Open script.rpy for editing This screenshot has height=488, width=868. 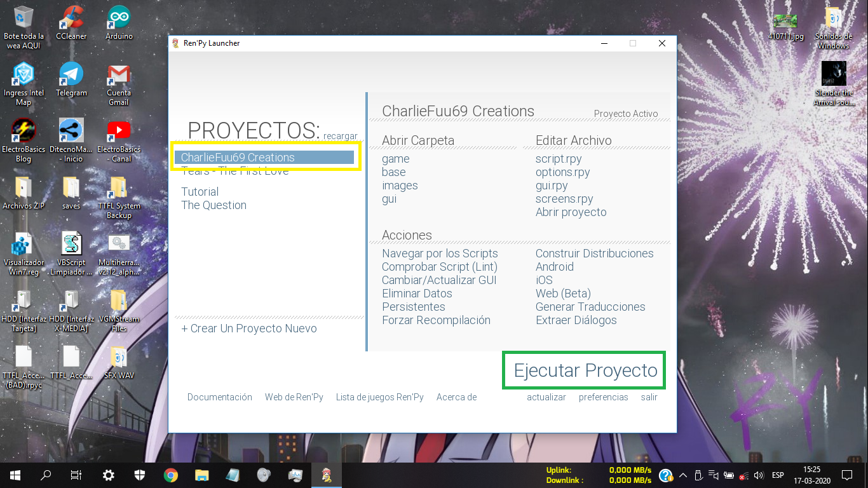(559, 159)
